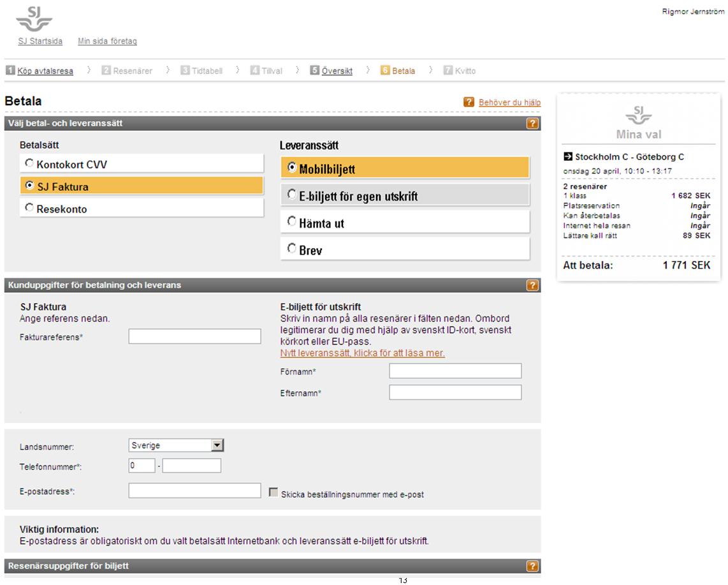Click the SJ logo in Mina val panel
The height and width of the screenshot is (585, 728).
(638, 115)
